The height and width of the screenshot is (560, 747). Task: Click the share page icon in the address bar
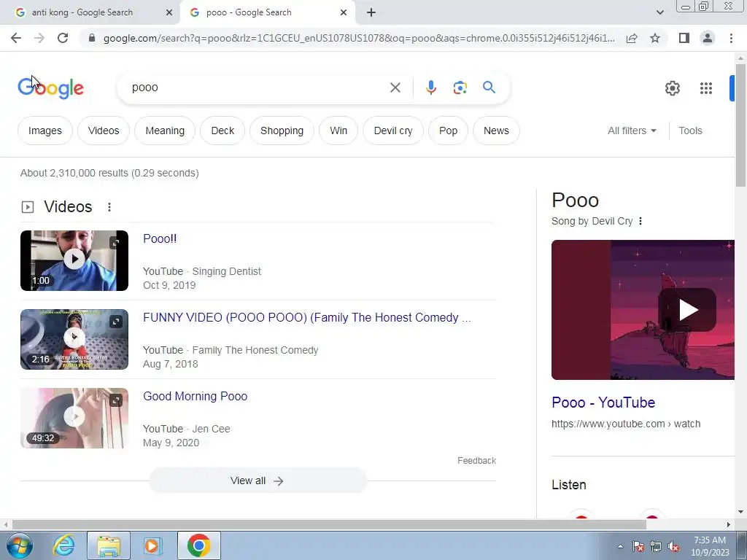tap(632, 38)
